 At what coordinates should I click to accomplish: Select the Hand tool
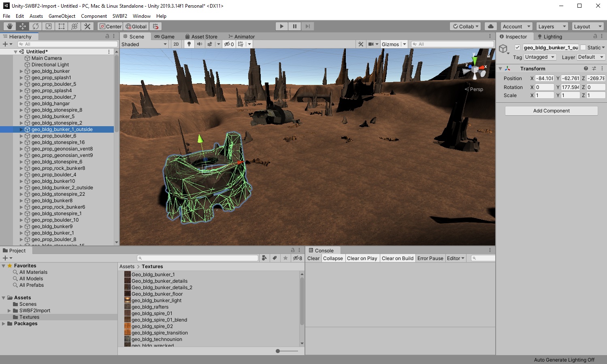10,26
